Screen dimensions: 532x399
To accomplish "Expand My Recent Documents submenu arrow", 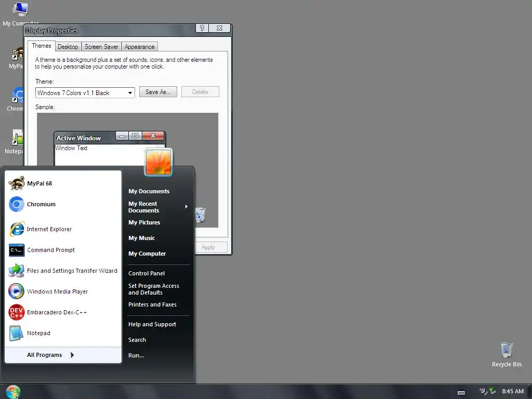I will point(187,207).
